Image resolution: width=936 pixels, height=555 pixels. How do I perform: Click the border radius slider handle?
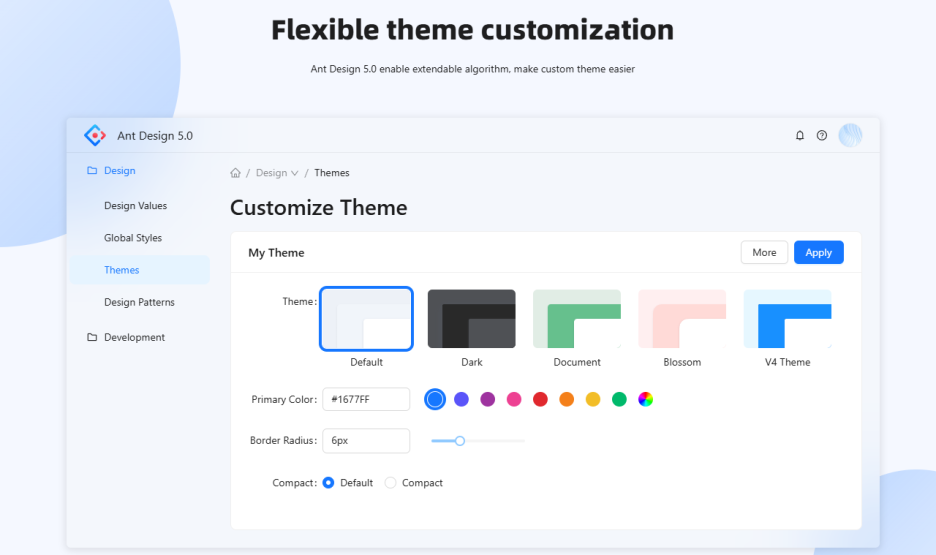point(460,441)
